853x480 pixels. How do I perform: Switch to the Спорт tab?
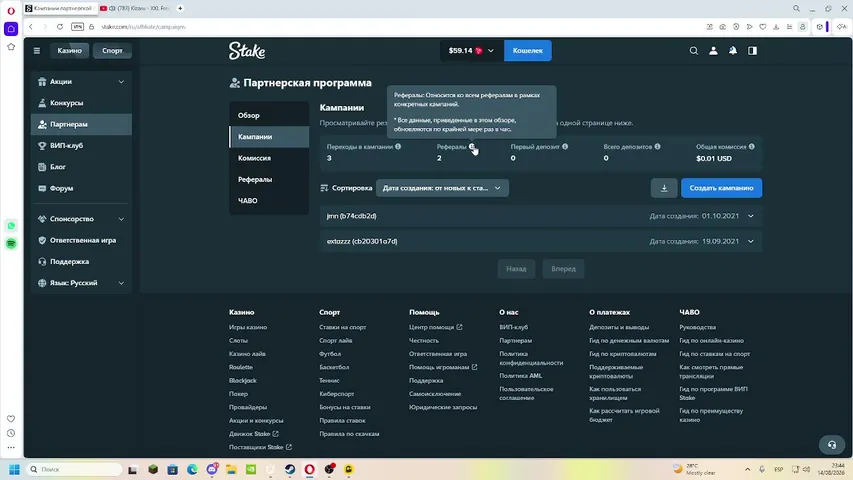(112, 51)
